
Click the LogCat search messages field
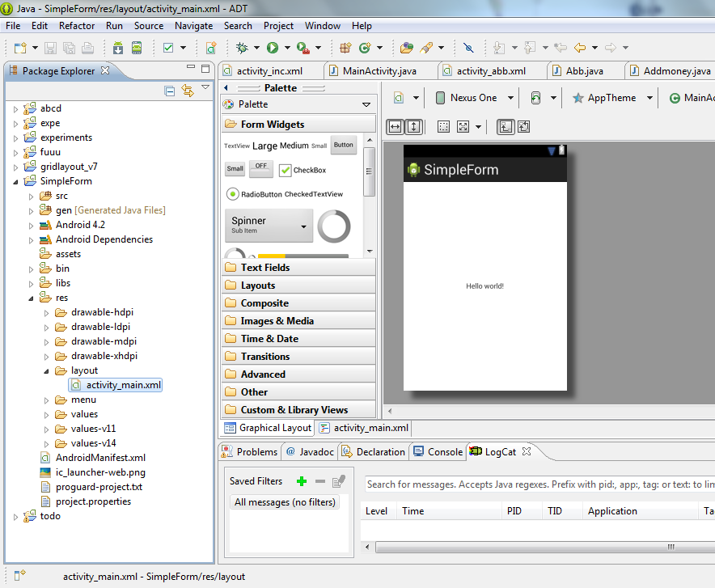(534, 484)
